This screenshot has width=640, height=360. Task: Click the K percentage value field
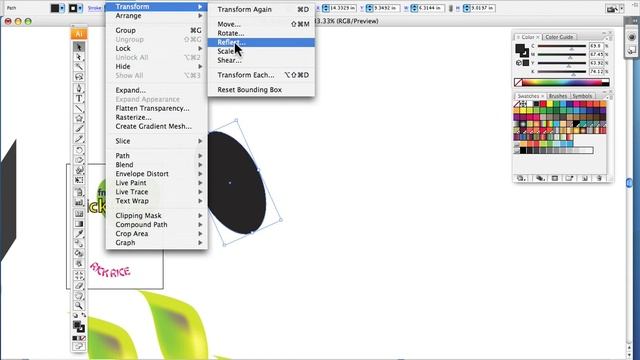(x=596, y=71)
